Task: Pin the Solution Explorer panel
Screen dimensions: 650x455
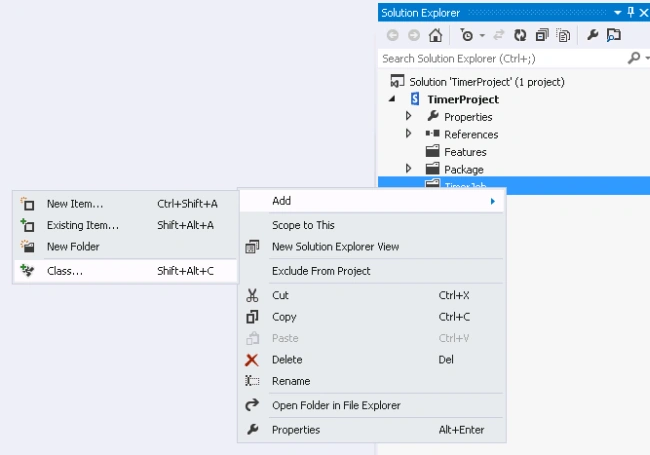Action: pos(631,12)
